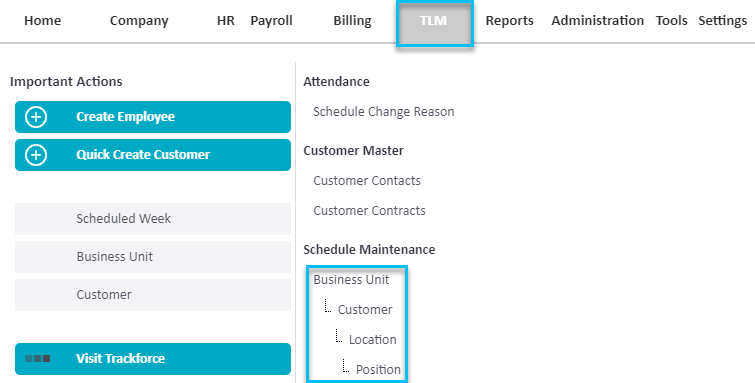The image size is (755, 383).
Task: Select Location in Schedule Maintenance tree
Action: pos(373,340)
